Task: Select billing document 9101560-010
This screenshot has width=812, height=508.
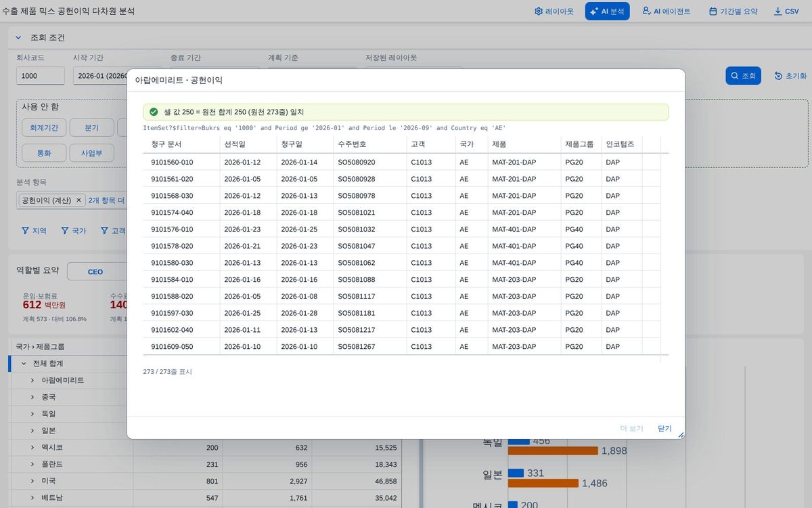Action: coord(172,163)
